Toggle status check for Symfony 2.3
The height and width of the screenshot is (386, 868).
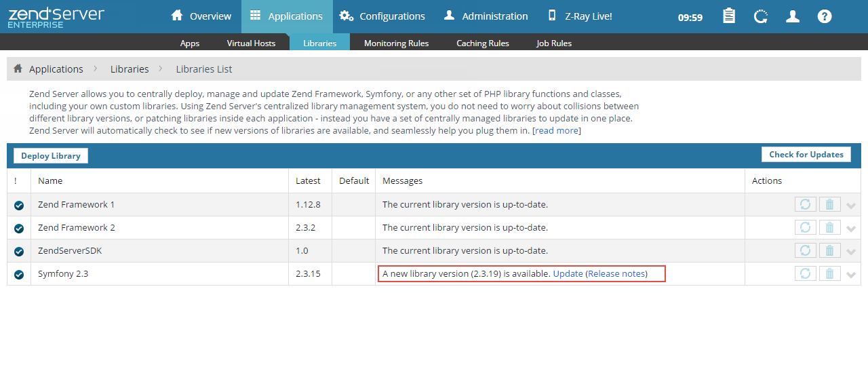(19, 274)
